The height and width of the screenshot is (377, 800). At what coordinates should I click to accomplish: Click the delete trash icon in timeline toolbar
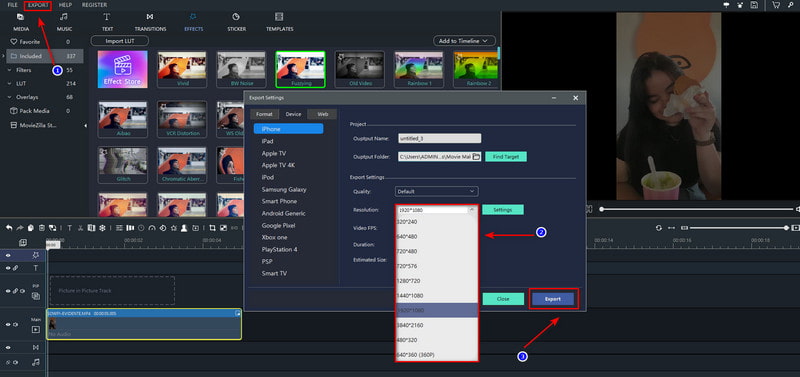click(42, 228)
